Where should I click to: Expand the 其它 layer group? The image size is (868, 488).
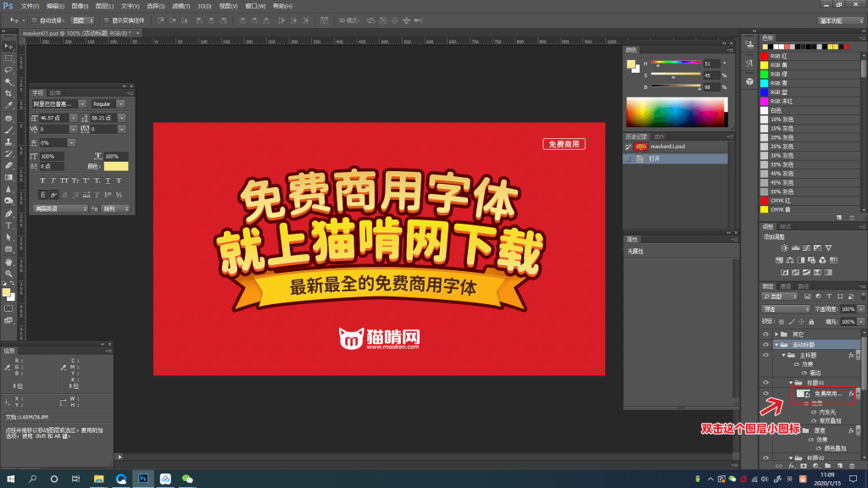776,334
